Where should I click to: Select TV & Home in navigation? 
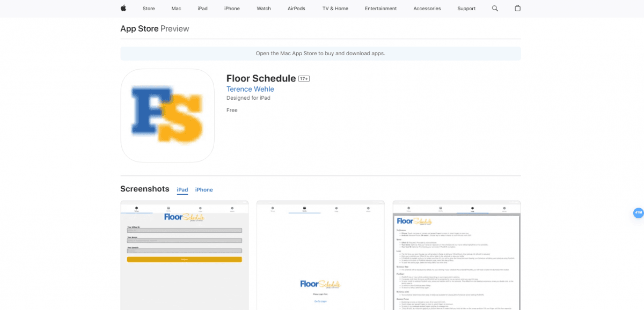tap(335, 9)
